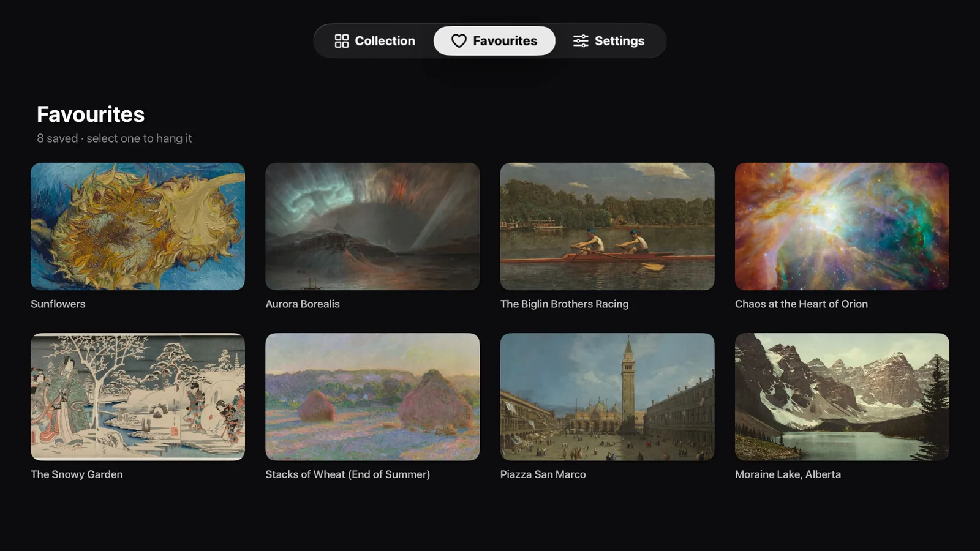980x551 pixels.
Task: Click "The Snowy Garden" caption
Action: tap(77, 474)
